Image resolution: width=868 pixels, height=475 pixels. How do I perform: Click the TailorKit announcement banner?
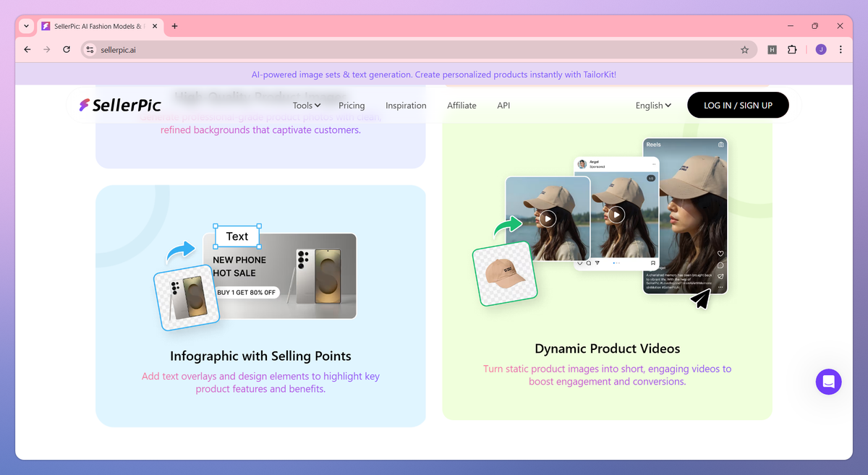pos(434,74)
